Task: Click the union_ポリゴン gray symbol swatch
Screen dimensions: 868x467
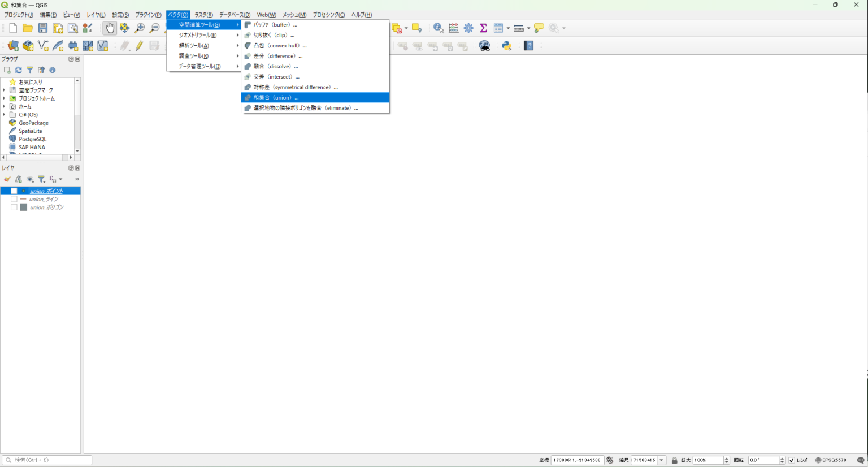Action: coord(24,207)
